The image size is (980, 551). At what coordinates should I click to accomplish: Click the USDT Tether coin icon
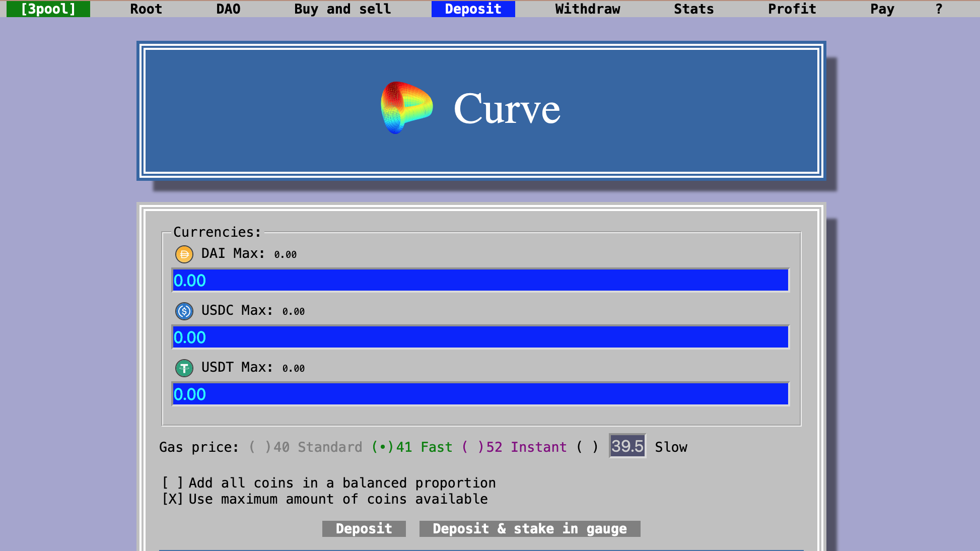(x=184, y=368)
